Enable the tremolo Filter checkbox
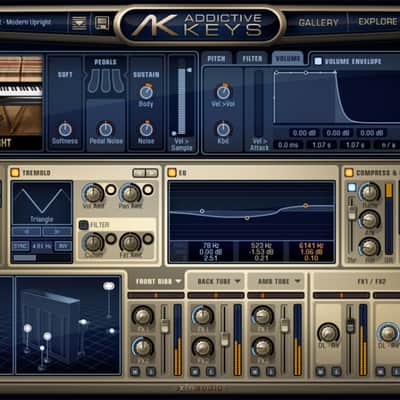Viewport: 400px width, 400px height. pyautogui.click(x=83, y=225)
